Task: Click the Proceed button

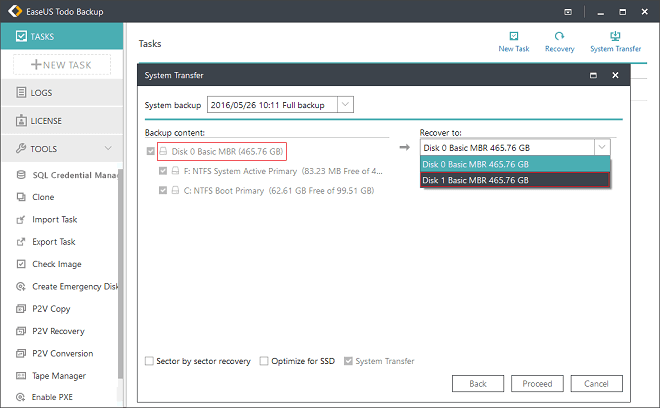Action: tap(537, 384)
